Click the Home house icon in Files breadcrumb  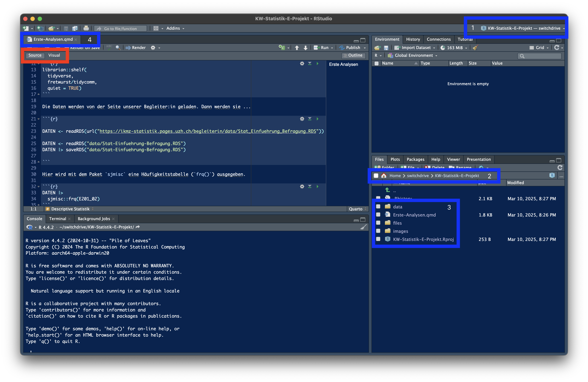(384, 175)
